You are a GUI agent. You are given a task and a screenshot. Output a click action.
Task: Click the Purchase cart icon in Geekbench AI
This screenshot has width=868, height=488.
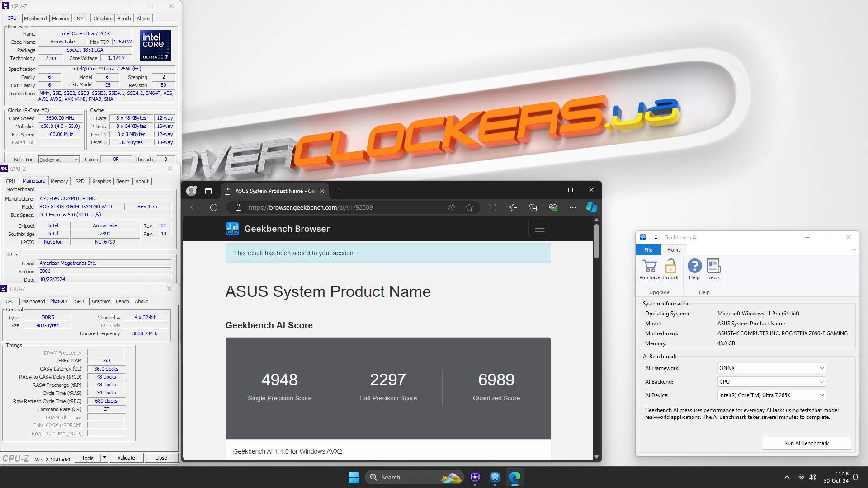coord(650,266)
